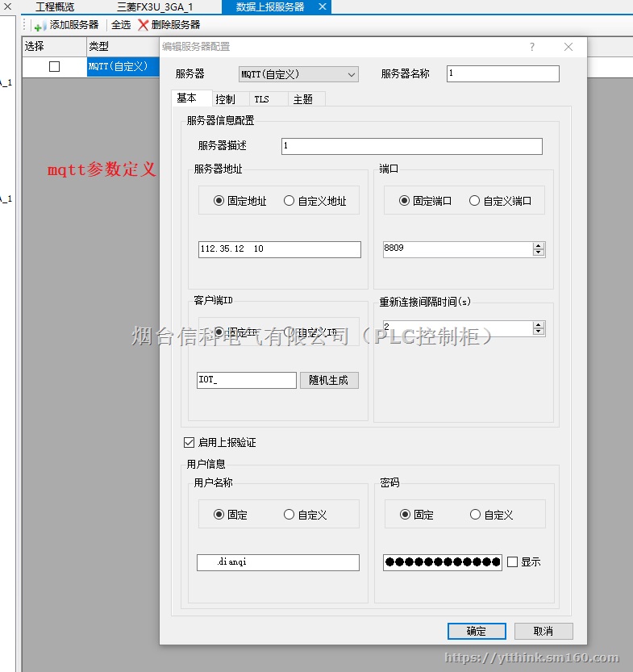Increase 重新连接间隔时间 with up arrow
Screen dimensions: 633x672
(539, 325)
